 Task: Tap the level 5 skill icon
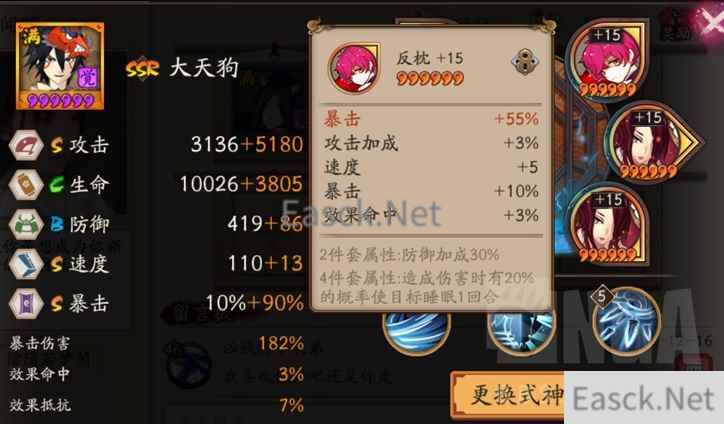pos(627,320)
